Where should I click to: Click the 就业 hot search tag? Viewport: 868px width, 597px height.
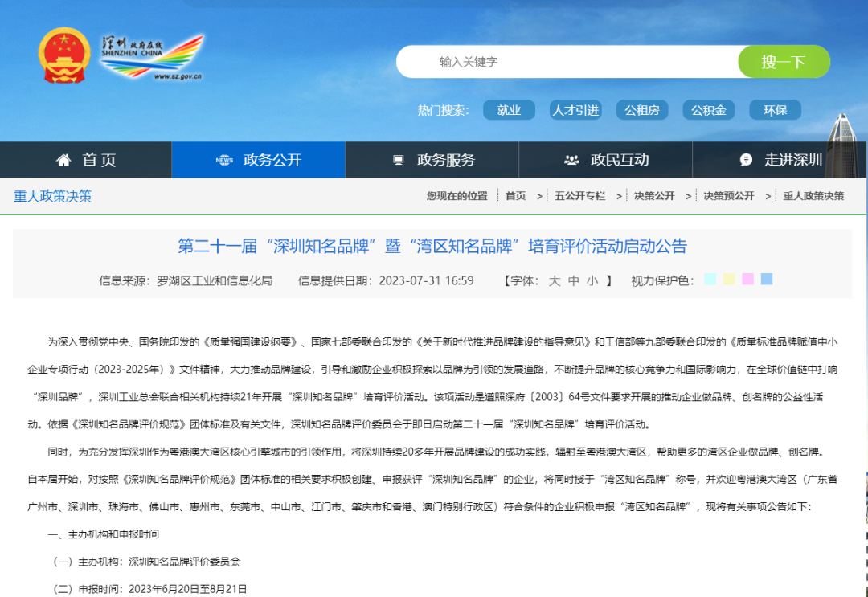click(509, 110)
